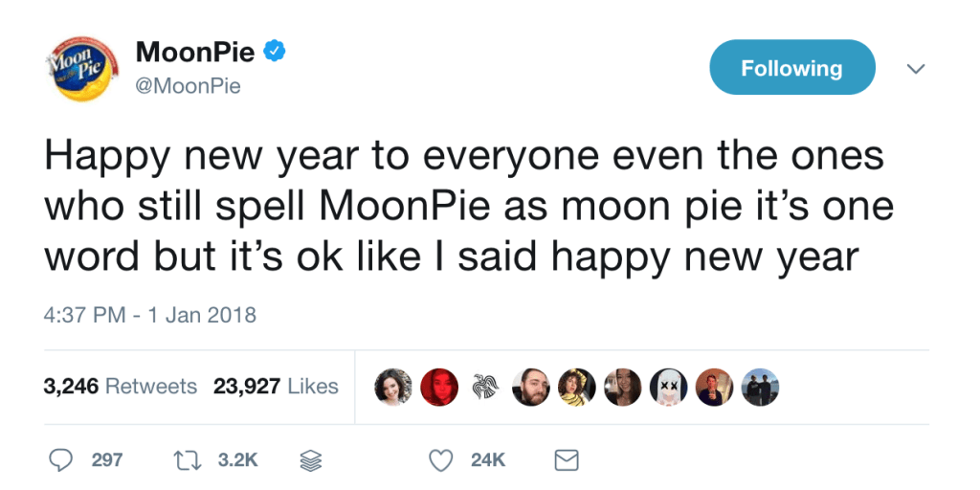The width and height of the screenshot is (980, 490).
Task: Expand the tweet options chevron
Action: point(915,69)
